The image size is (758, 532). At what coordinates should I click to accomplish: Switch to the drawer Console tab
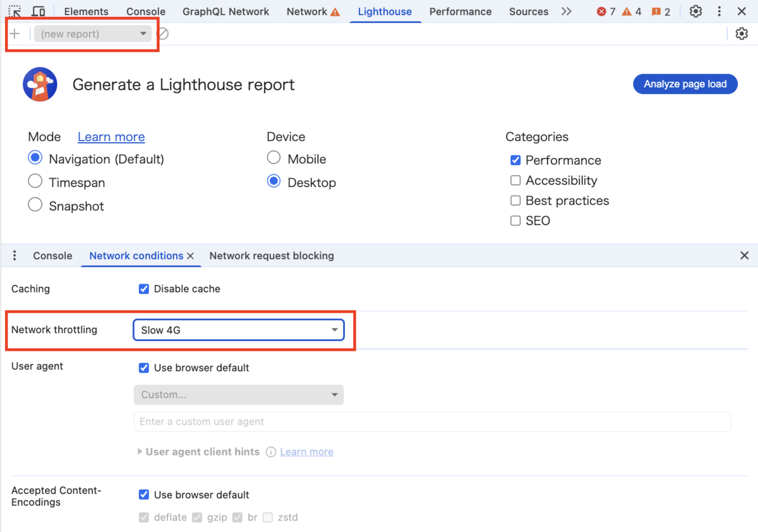[x=52, y=256]
